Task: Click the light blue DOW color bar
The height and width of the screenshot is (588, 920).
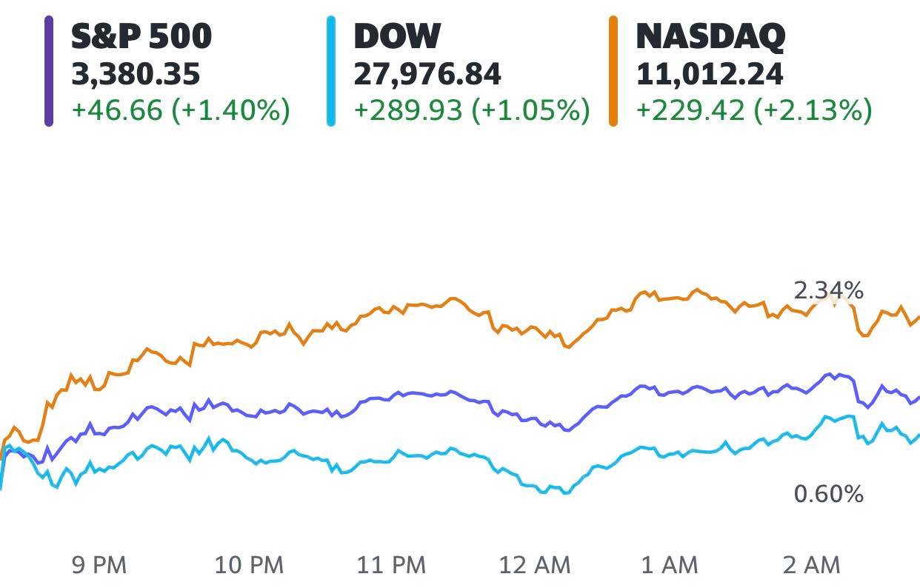Action: (331, 72)
